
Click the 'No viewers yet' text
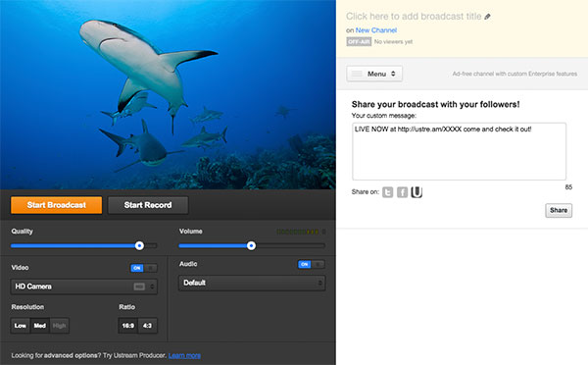coord(393,41)
